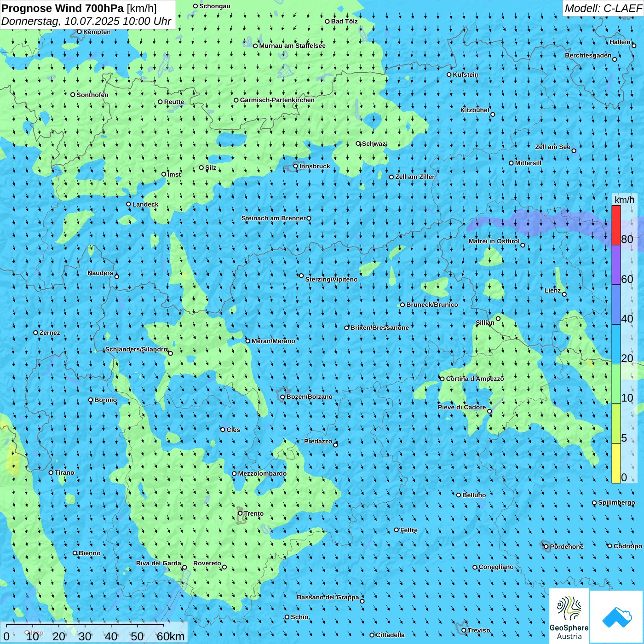The height and width of the screenshot is (644, 644).
Task: Click the Schio label
Action: [x=299, y=617]
